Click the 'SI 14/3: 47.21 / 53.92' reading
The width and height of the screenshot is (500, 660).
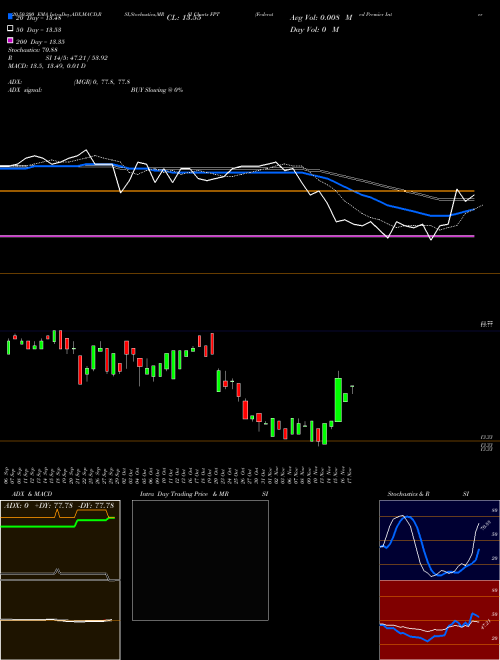(x=77, y=58)
